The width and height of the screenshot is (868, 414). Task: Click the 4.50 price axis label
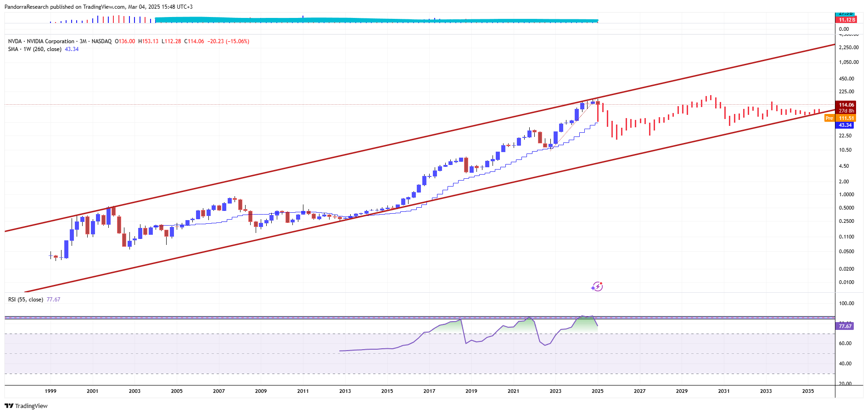click(x=844, y=166)
